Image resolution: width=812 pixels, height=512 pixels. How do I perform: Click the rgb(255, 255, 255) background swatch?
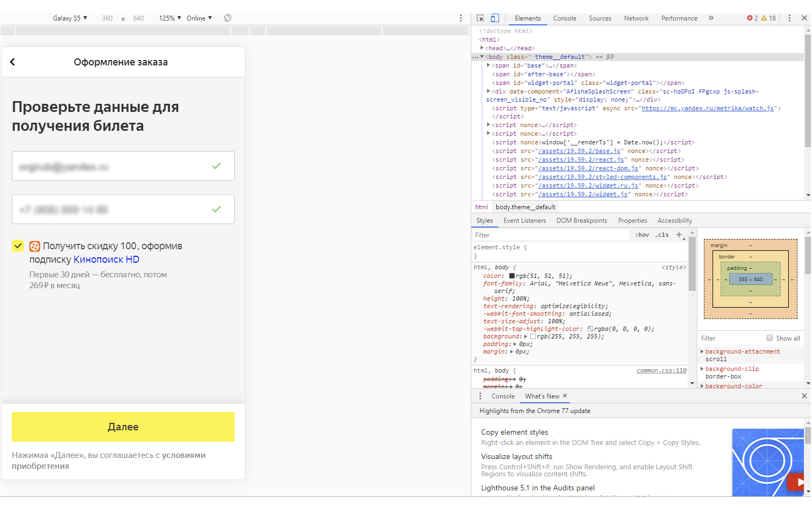533,336
